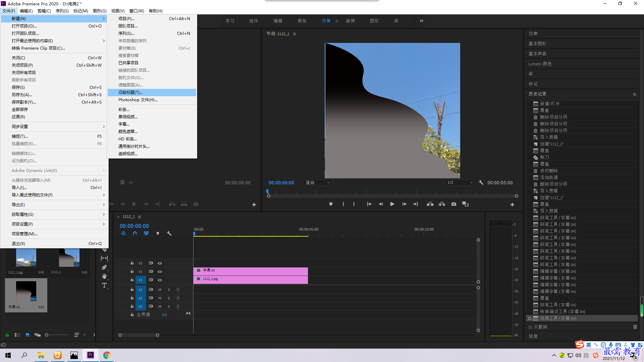Image resolution: width=644 pixels, height=362 pixels.
Task: Choose 旧版标题(T)... from submenu
Action: click(x=152, y=93)
